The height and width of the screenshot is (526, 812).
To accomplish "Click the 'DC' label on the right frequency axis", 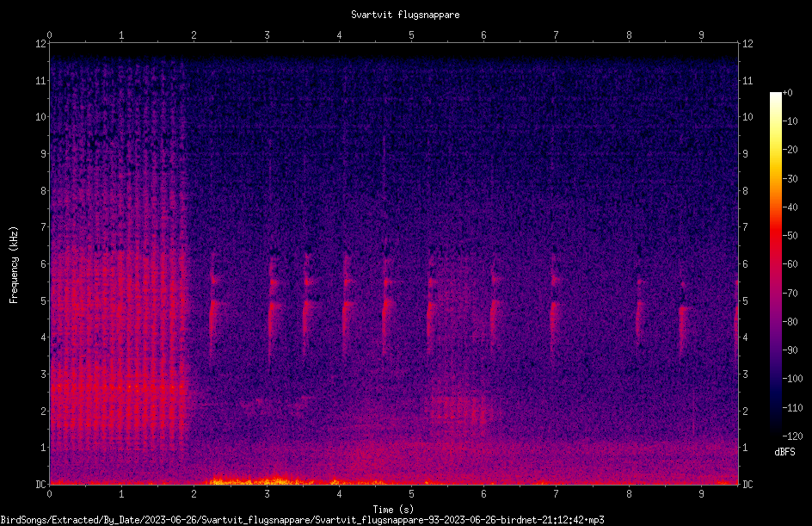I will click(x=747, y=484).
